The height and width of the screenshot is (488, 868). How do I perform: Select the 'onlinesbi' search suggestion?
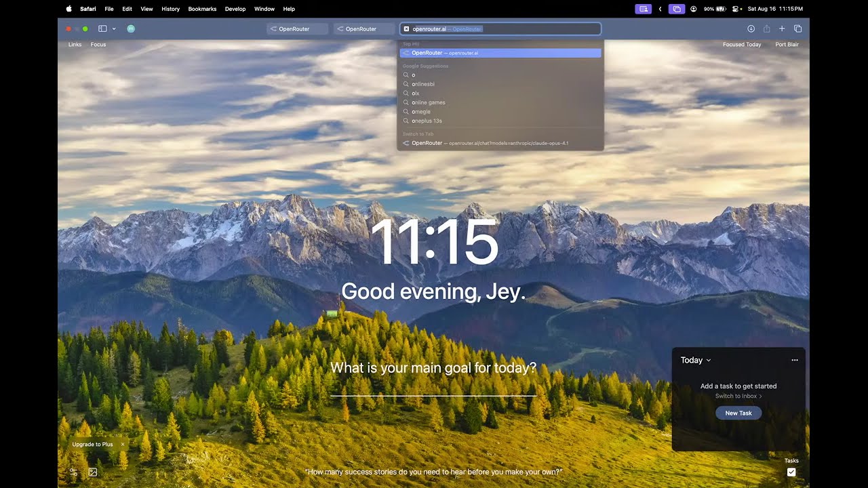pyautogui.click(x=500, y=84)
